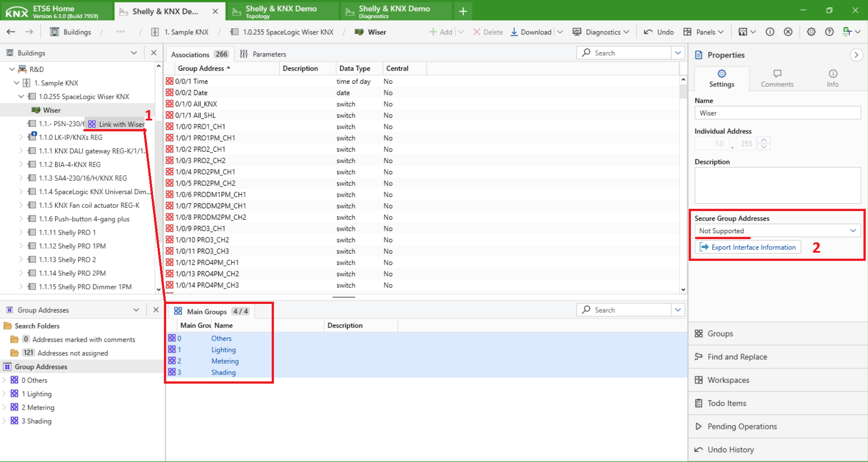Open the Comments tab in Properties

pos(777,78)
